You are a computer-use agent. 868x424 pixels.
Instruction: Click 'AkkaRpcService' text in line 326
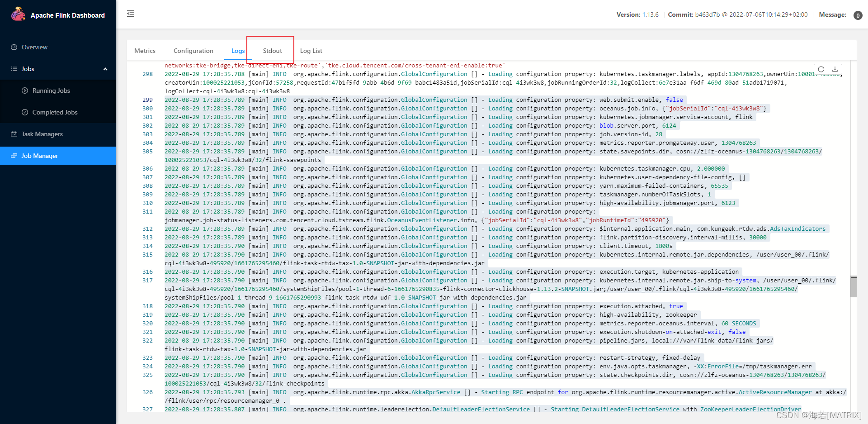coord(436,392)
